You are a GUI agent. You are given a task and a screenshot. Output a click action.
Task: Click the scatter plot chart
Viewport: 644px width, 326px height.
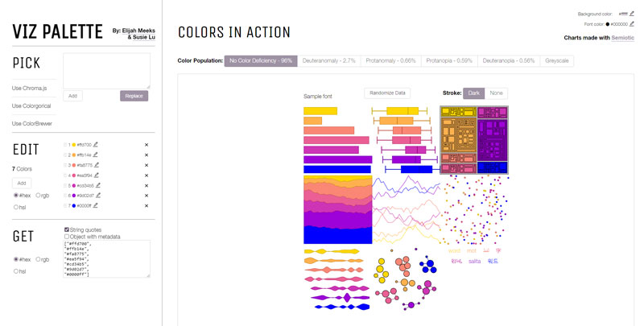pyautogui.click(x=474, y=210)
